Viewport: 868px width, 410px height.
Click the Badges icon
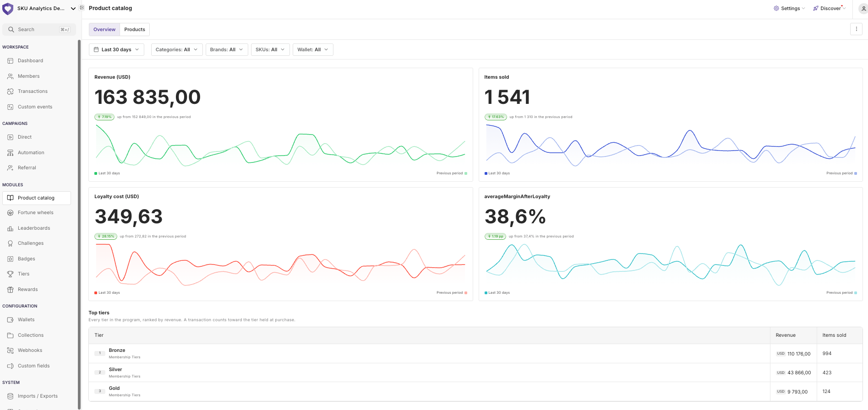[x=10, y=259]
